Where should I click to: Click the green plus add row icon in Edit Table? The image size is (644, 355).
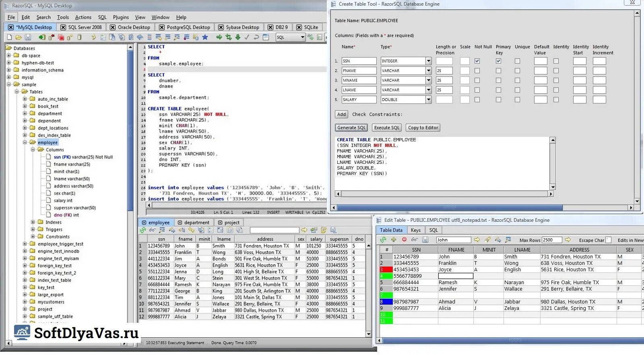tap(394, 239)
